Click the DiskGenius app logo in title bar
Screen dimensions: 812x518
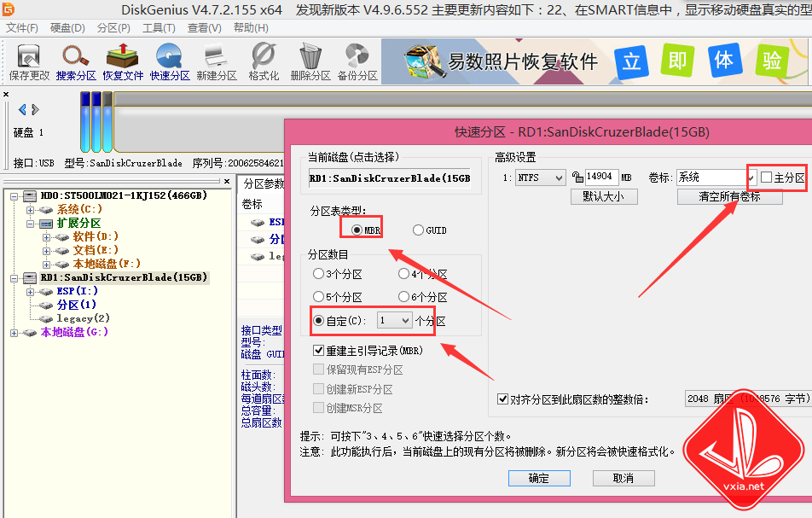[9, 9]
